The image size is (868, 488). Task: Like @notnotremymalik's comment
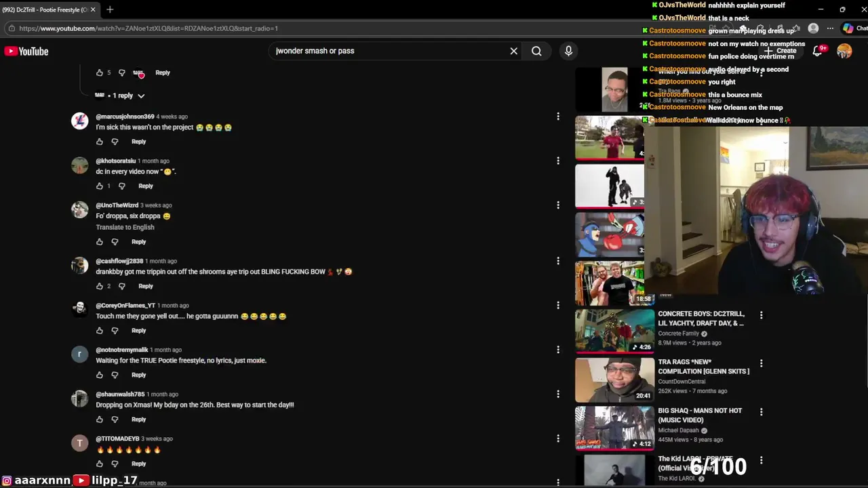[100, 375]
